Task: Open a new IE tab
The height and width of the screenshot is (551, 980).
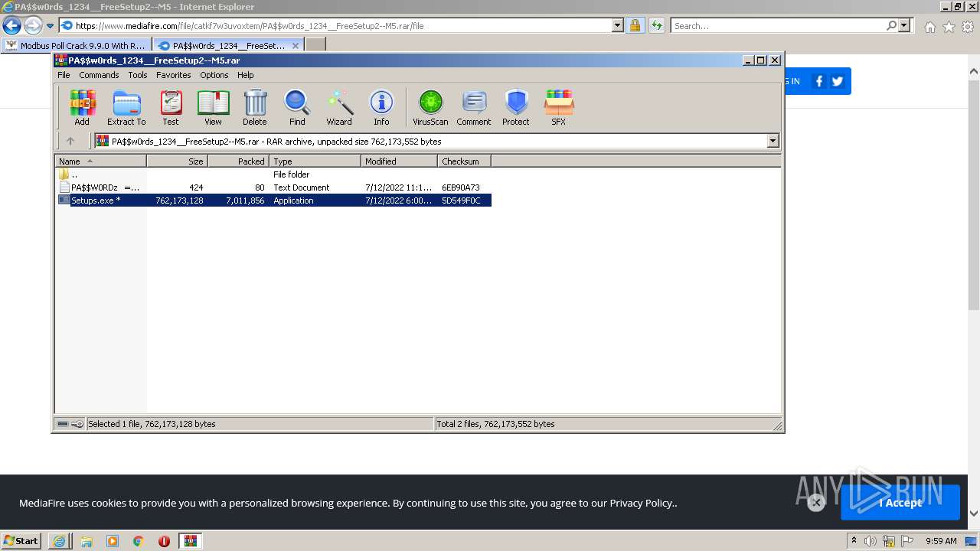Action: point(315,45)
